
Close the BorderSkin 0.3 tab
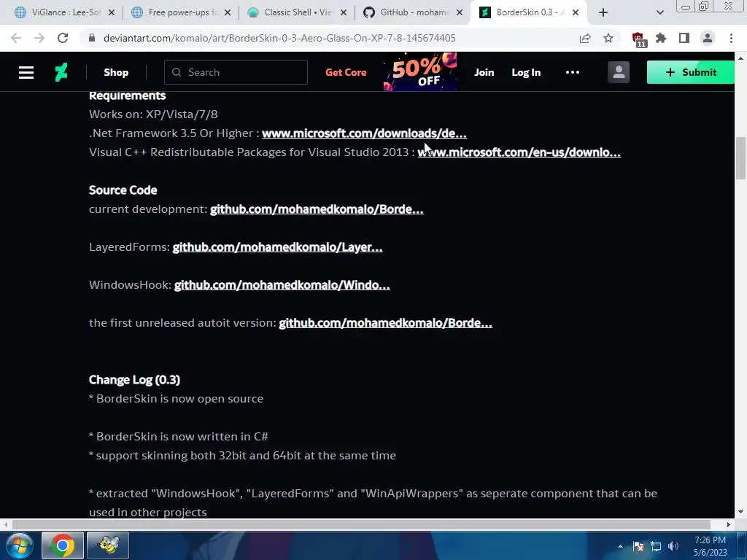click(x=576, y=12)
